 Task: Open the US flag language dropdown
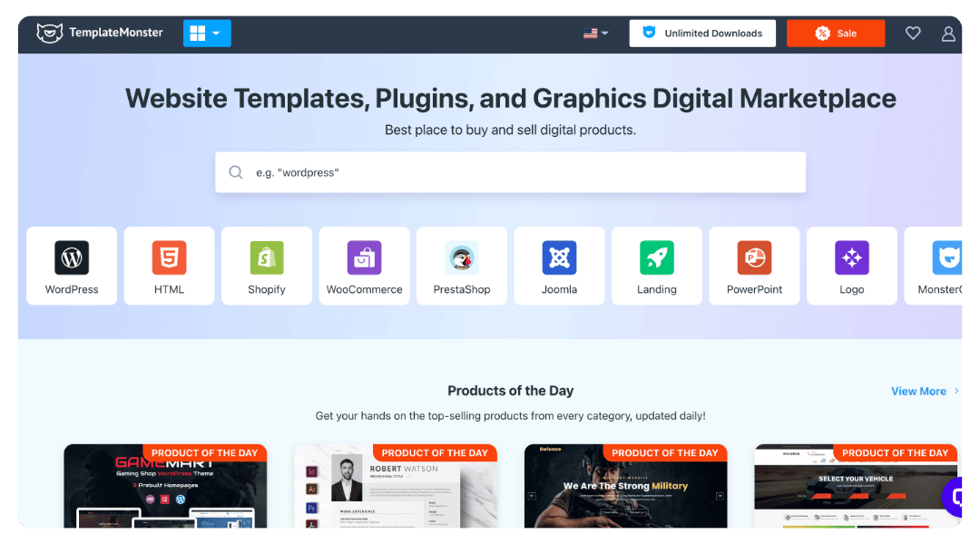(595, 34)
